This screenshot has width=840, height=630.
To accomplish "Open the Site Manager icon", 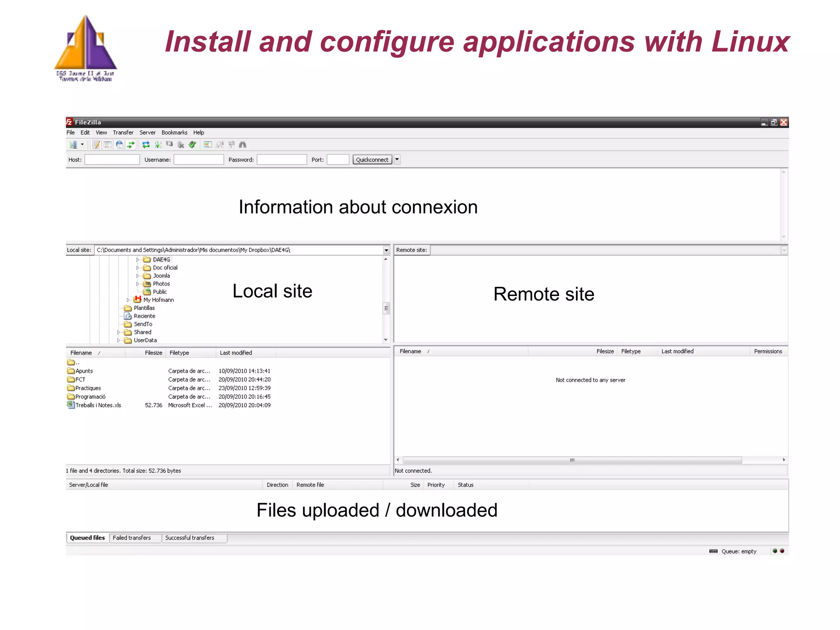I will (x=73, y=144).
